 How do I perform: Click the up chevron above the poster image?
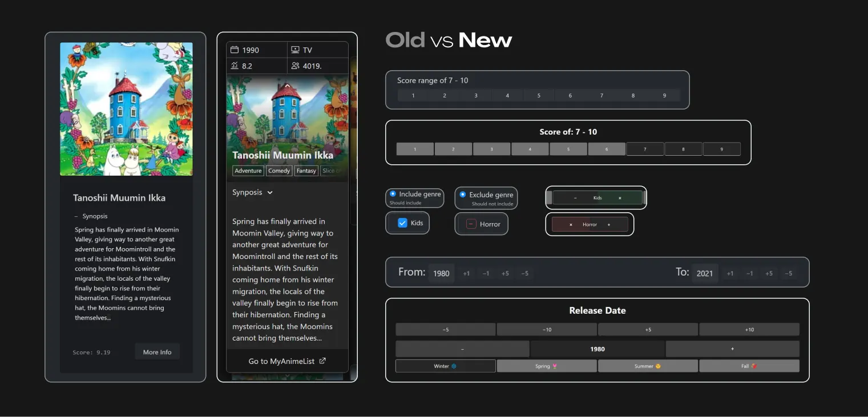click(x=288, y=86)
